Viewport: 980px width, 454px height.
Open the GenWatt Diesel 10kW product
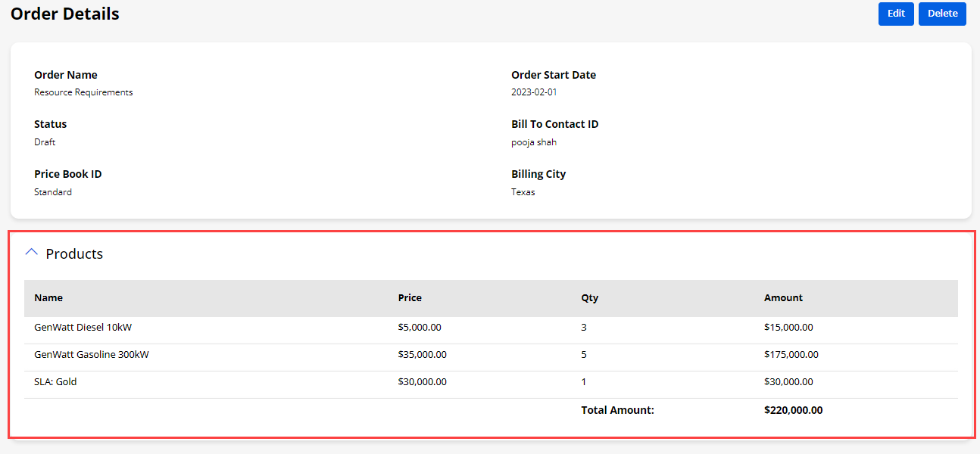[83, 328]
